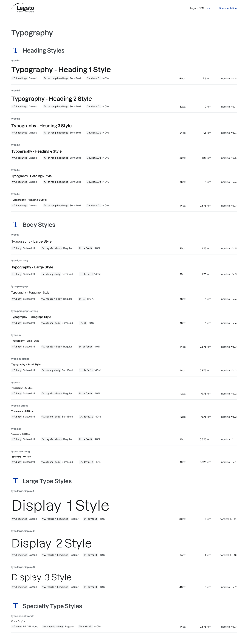Screen dimensions: 248x644
Task: Click the main Typography page title
Action: 32,33
